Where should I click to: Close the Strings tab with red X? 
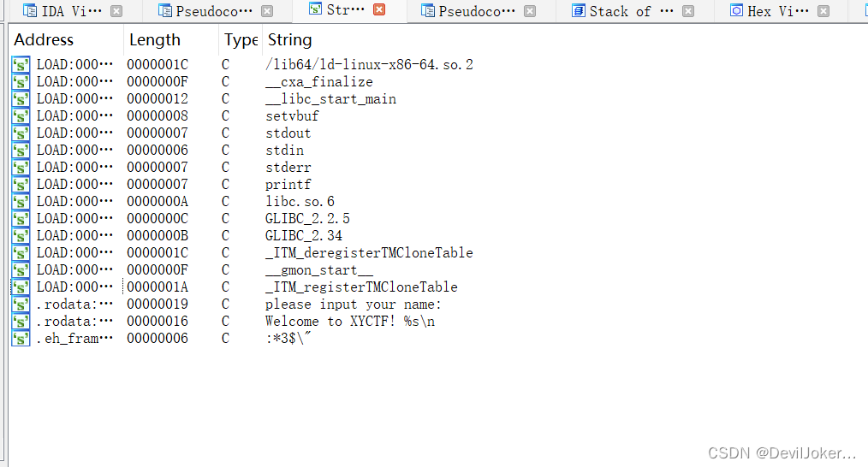(379, 9)
